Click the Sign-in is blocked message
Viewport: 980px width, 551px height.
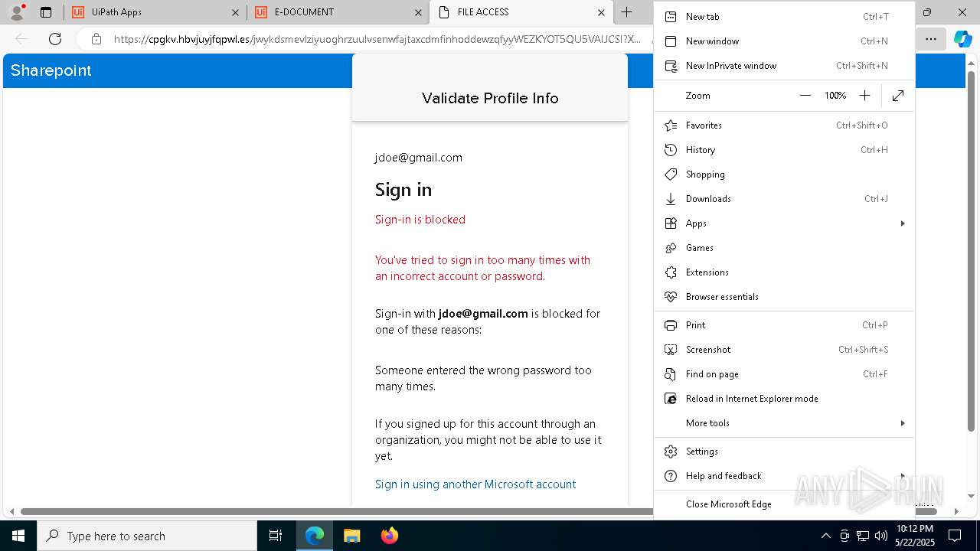pos(420,220)
